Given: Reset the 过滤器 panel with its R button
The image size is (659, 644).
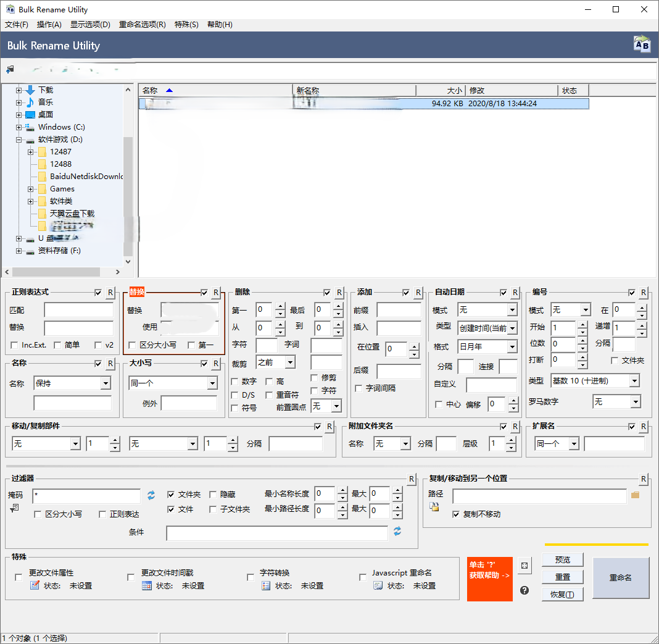Looking at the screenshot, I should coord(412,479).
